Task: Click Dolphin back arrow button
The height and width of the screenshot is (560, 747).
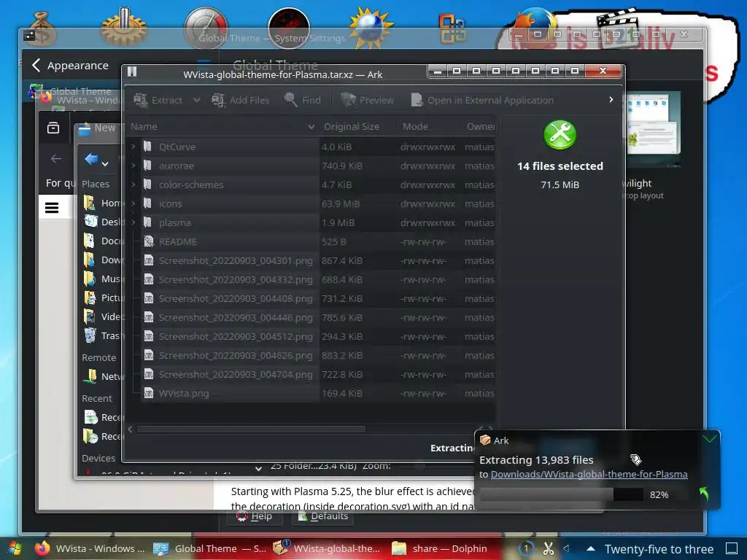Action: click(x=91, y=159)
